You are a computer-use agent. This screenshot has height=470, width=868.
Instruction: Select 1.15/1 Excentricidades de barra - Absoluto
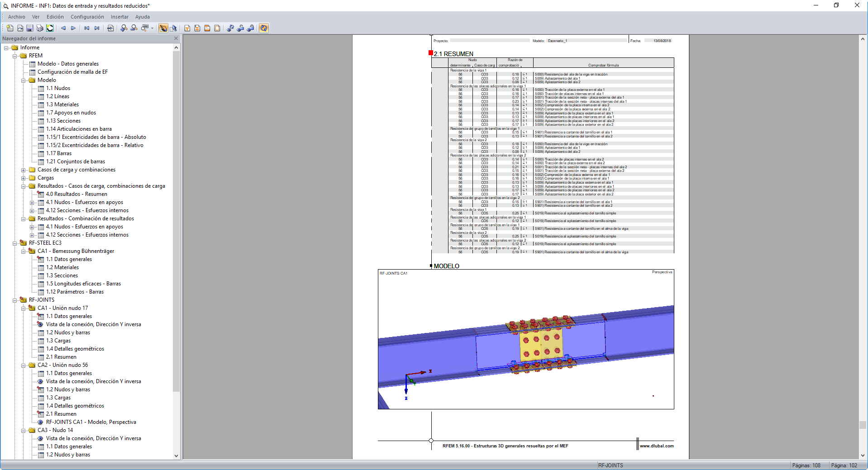tap(96, 137)
